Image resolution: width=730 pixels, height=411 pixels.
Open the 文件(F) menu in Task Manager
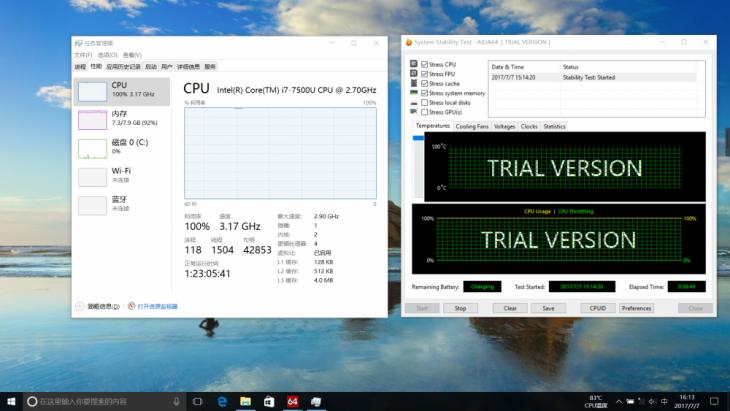tap(83, 55)
